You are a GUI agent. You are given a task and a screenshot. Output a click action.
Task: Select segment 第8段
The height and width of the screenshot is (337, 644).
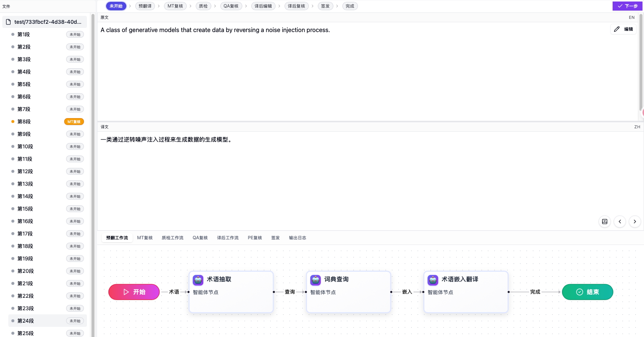click(48, 122)
